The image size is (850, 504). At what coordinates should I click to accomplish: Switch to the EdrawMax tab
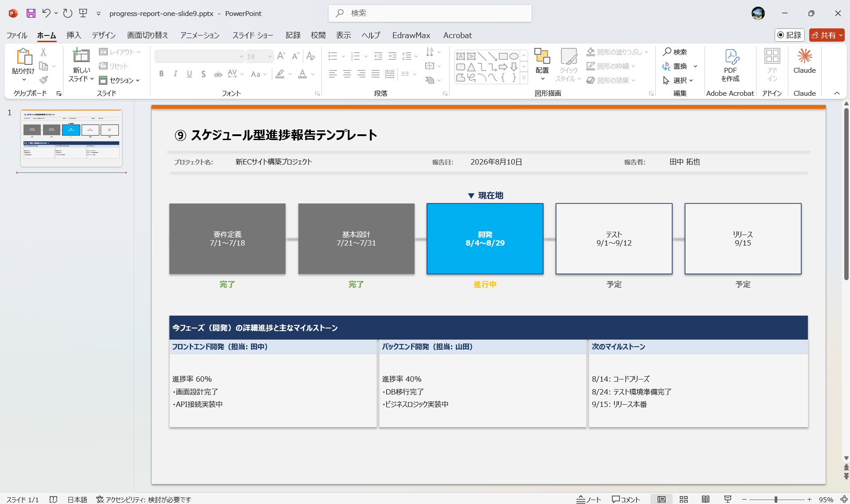411,35
